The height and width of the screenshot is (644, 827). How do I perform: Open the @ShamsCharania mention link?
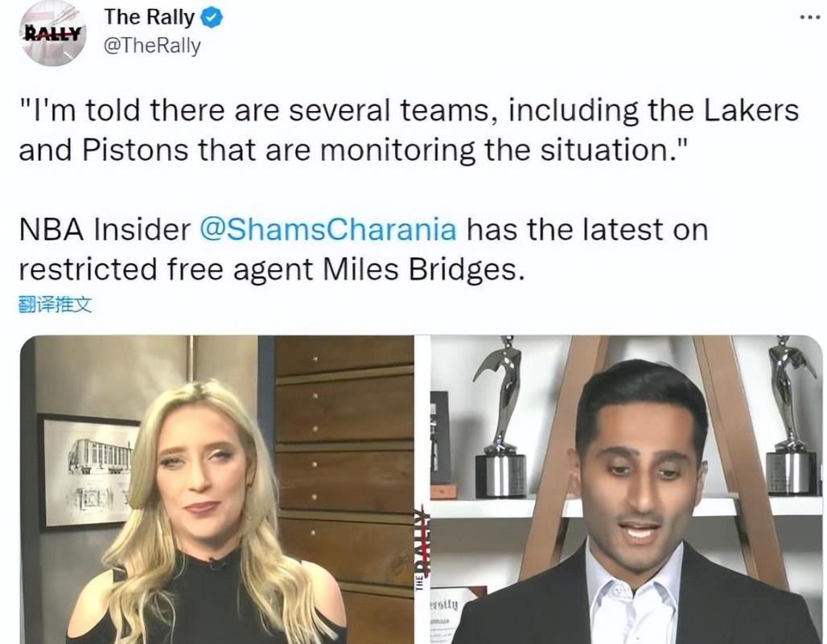(x=328, y=230)
